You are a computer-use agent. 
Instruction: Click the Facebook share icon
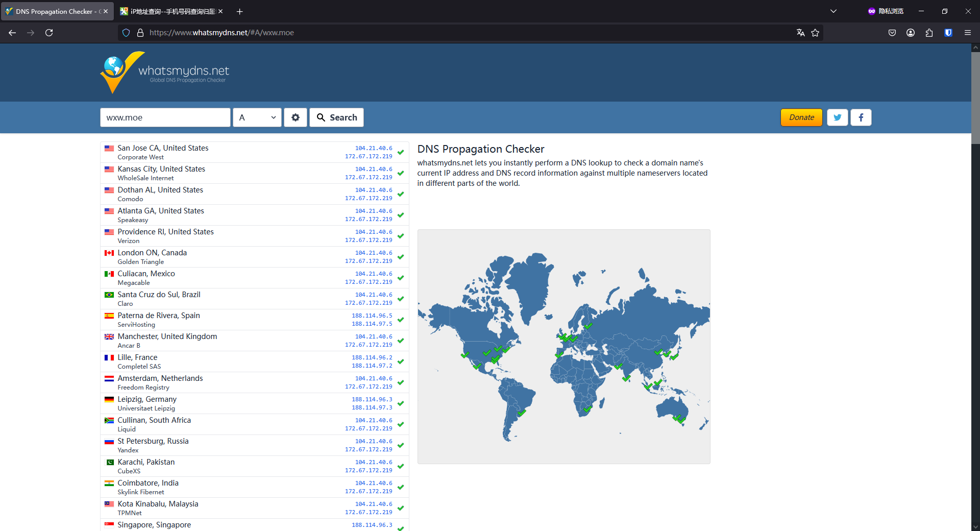tap(861, 117)
